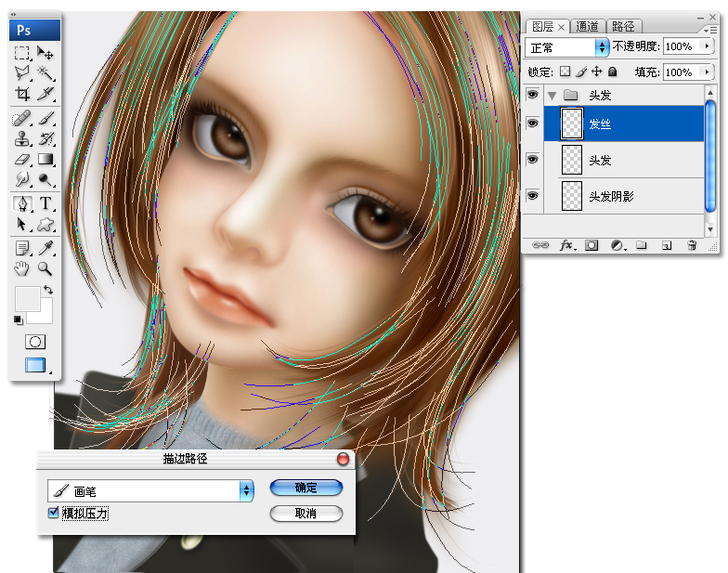This screenshot has width=728, height=573.
Task: Open the 填充 fill slider arrow
Action: [708, 72]
